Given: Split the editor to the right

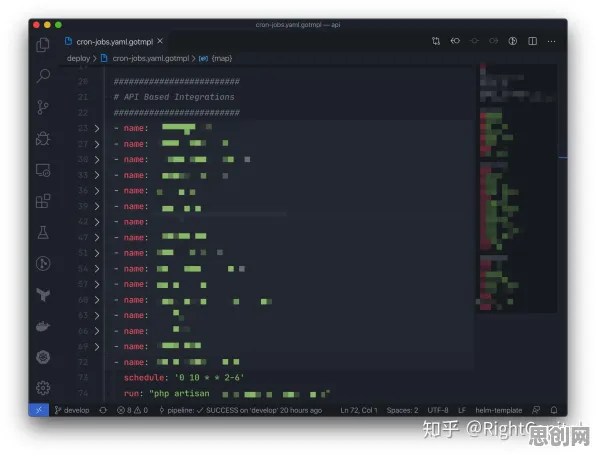Looking at the screenshot, I should [533, 41].
